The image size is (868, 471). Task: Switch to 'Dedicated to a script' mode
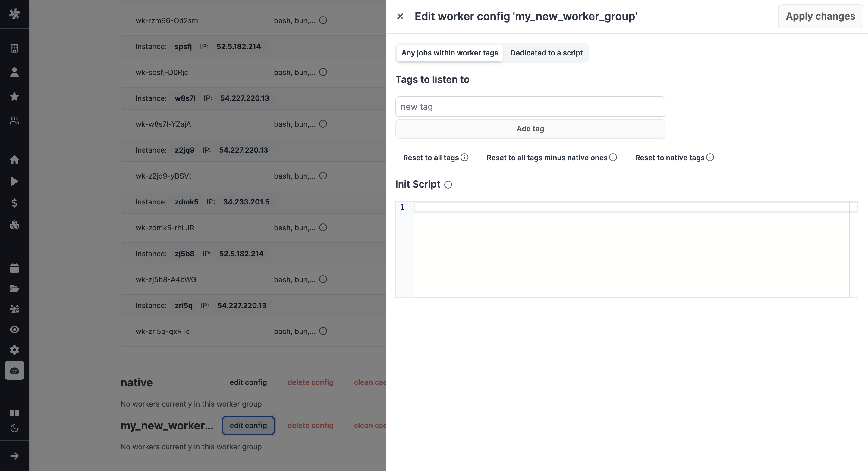[546, 53]
